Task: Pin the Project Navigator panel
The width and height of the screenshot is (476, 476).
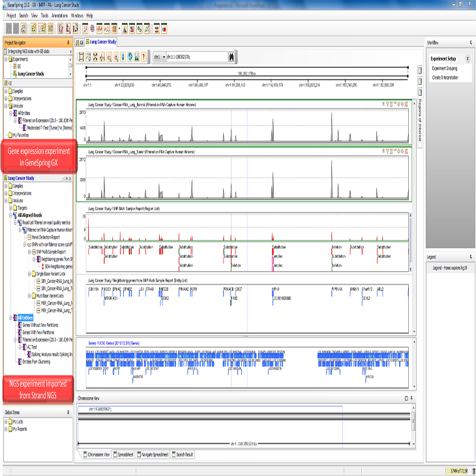Action: (x=68, y=42)
